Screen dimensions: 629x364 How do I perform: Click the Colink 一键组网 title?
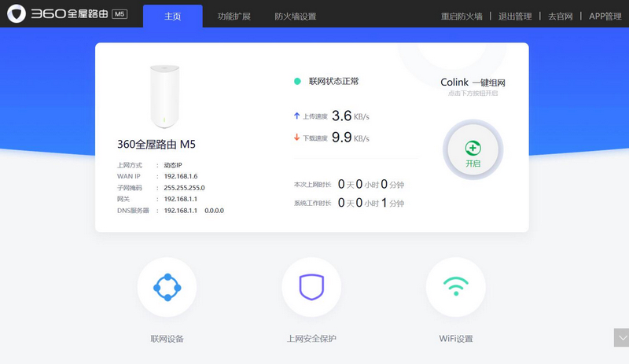pyautogui.click(x=473, y=83)
